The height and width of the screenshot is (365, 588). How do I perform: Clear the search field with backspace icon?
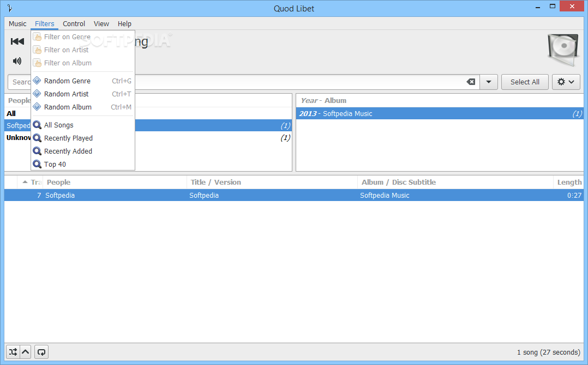471,82
